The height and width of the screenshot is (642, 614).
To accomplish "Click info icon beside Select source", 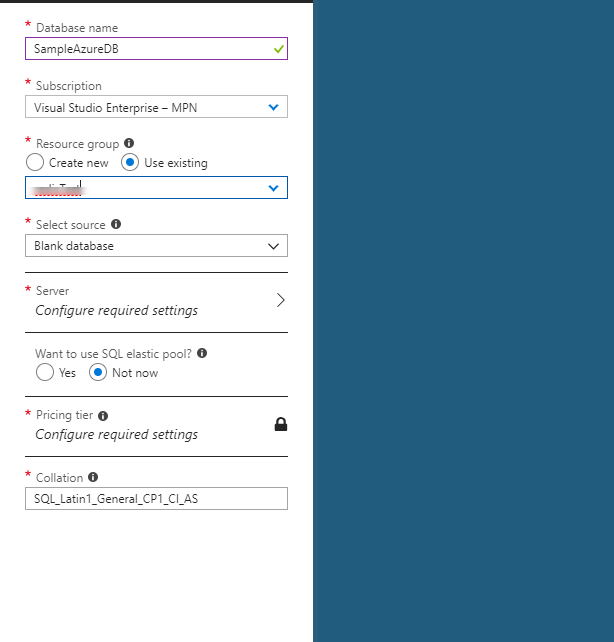I will coord(116,225).
